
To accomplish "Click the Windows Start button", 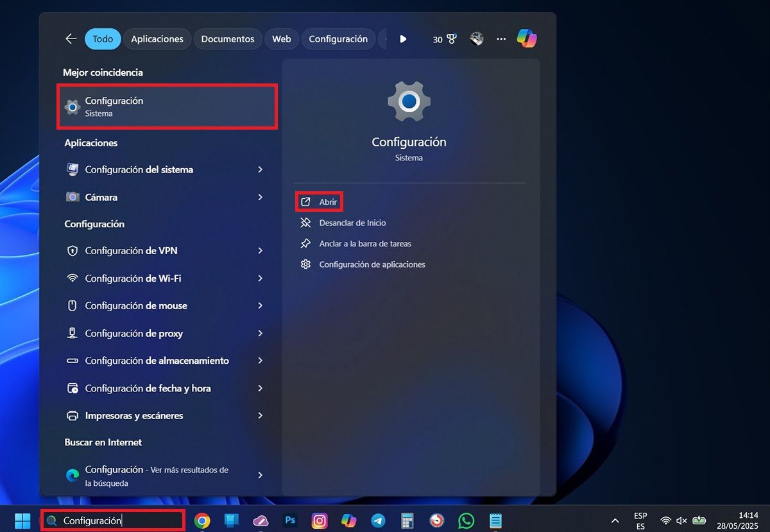I will pyautogui.click(x=22, y=520).
